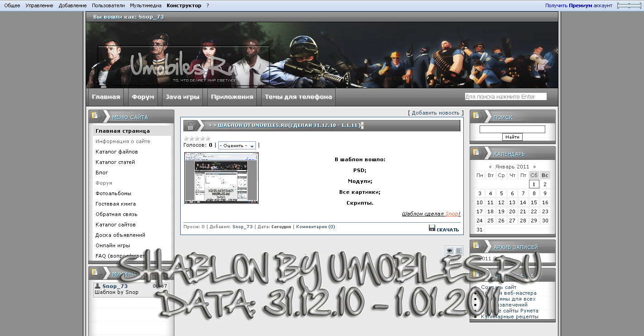Open Обратная связь menu link
The image size is (644, 336).
(116, 214)
